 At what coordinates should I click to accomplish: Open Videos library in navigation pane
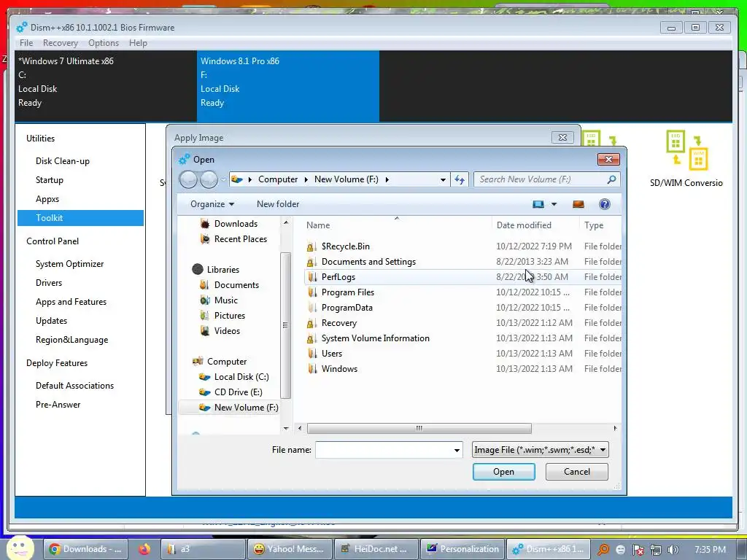point(227,330)
